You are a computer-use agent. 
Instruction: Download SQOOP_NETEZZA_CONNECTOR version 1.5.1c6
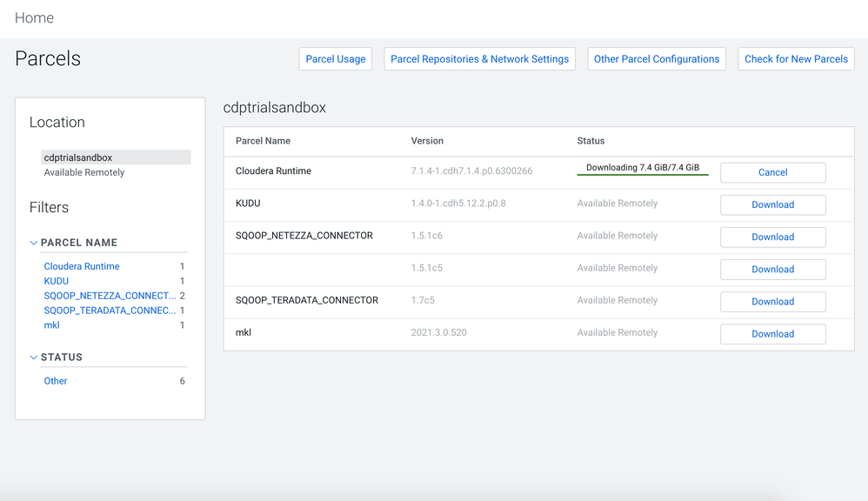click(773, 237)
